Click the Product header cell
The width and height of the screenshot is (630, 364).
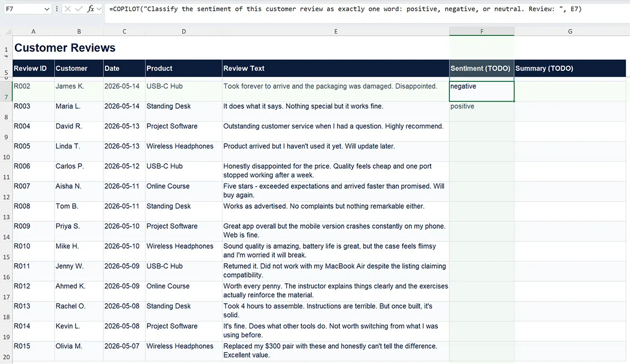pyautogui.click(x=184, y=68)
